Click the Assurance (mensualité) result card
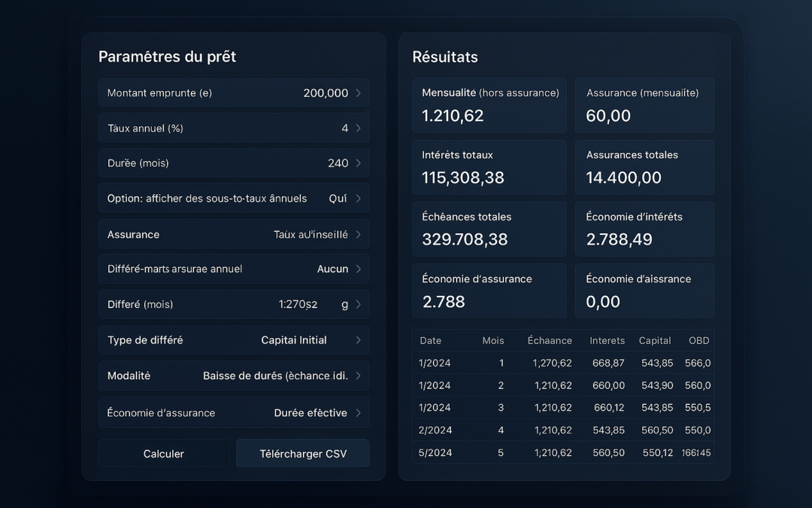 click(x=644, y=105)
